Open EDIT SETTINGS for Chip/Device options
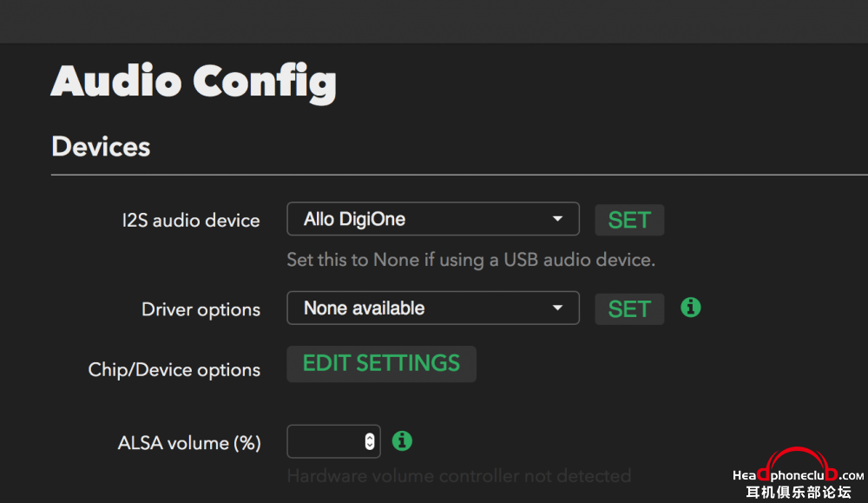868x503 pixels. point(381,364)
